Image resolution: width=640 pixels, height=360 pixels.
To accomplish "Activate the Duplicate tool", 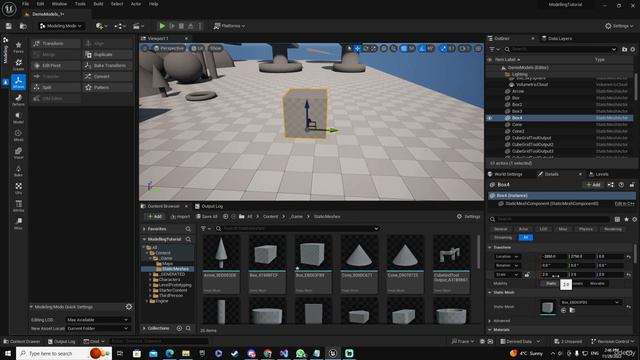I will pyautogui.click(x=108, y=54).
